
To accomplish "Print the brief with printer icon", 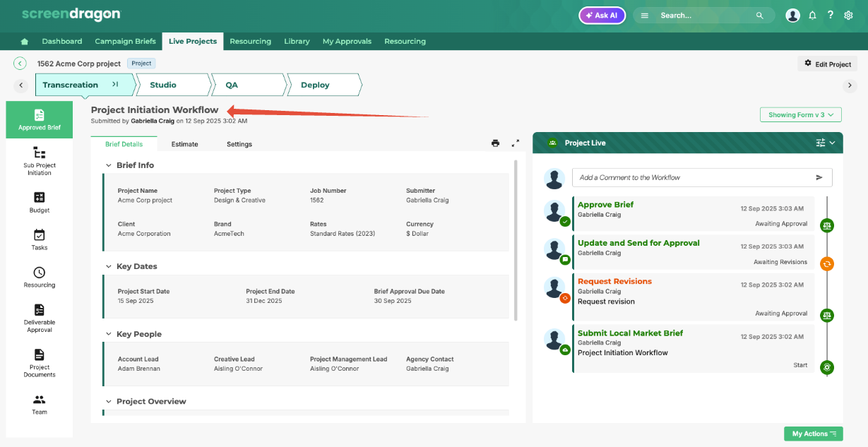I will [x=495, y=143].
